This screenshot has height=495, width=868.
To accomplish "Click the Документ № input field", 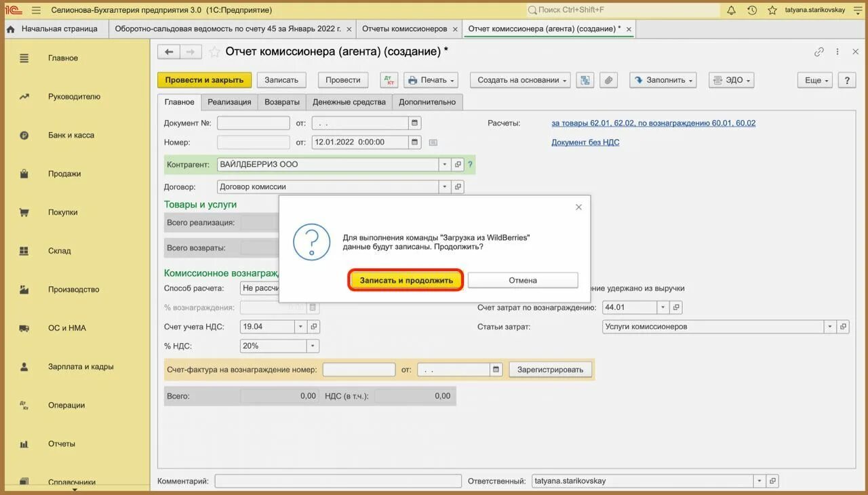I will (254, 123).
